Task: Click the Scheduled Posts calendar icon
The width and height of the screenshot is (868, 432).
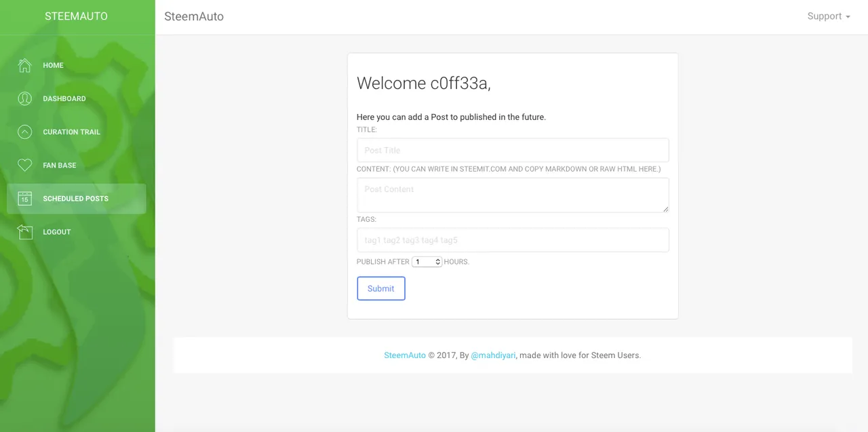Action: pos(24,198)
